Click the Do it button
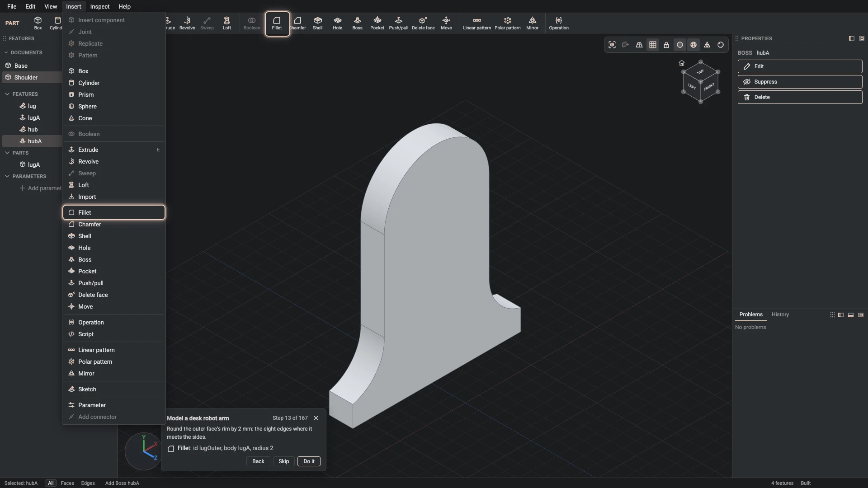Viewport: 868px width, 488px height. (309, 461)
